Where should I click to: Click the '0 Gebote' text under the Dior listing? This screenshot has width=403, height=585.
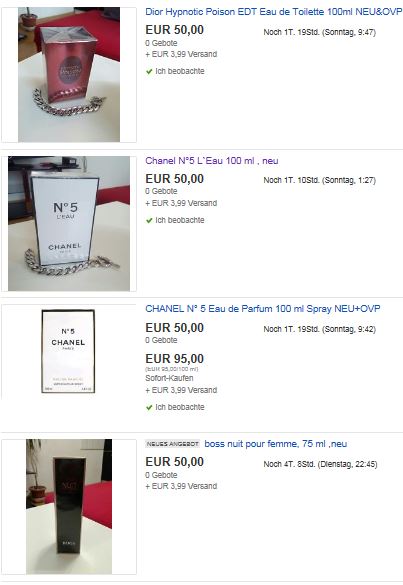click(x=161, y=43)
